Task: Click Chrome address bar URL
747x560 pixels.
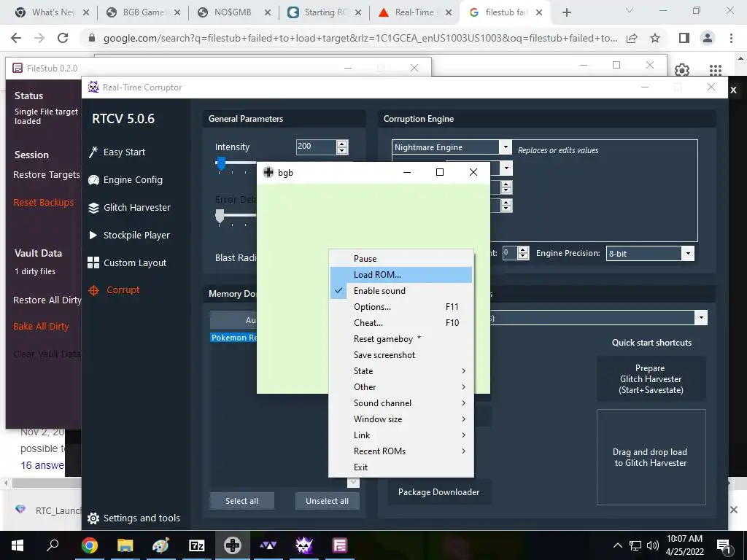Action: point(360,38)
